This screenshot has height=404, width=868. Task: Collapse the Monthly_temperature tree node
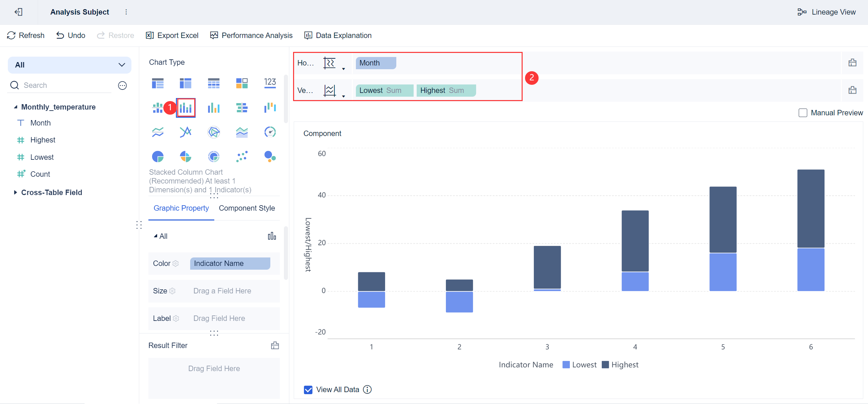pos(15,107)
